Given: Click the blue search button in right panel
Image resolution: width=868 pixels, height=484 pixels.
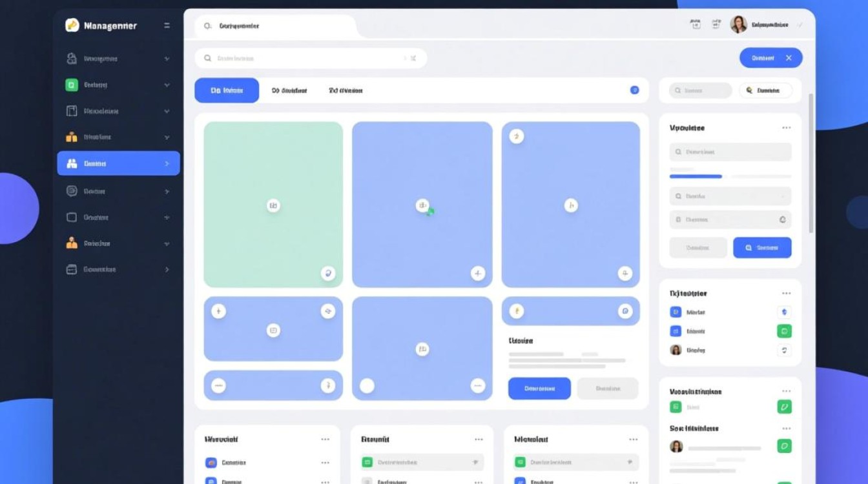Looking at the screenshot, I should pos(762,247).
